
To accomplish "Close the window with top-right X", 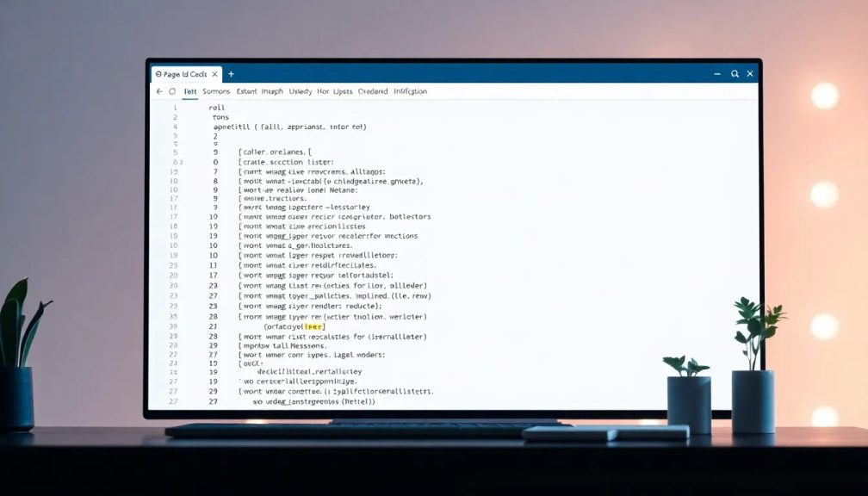I will pos(750,75).
